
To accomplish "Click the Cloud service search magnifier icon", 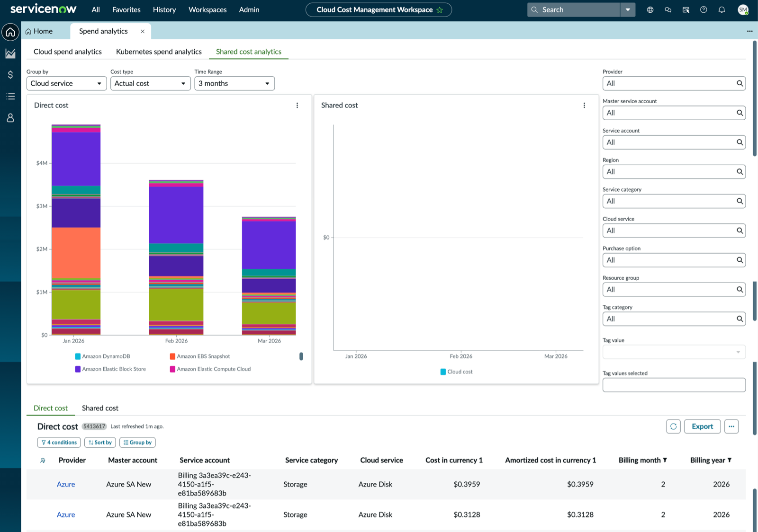I will (740, 231).
